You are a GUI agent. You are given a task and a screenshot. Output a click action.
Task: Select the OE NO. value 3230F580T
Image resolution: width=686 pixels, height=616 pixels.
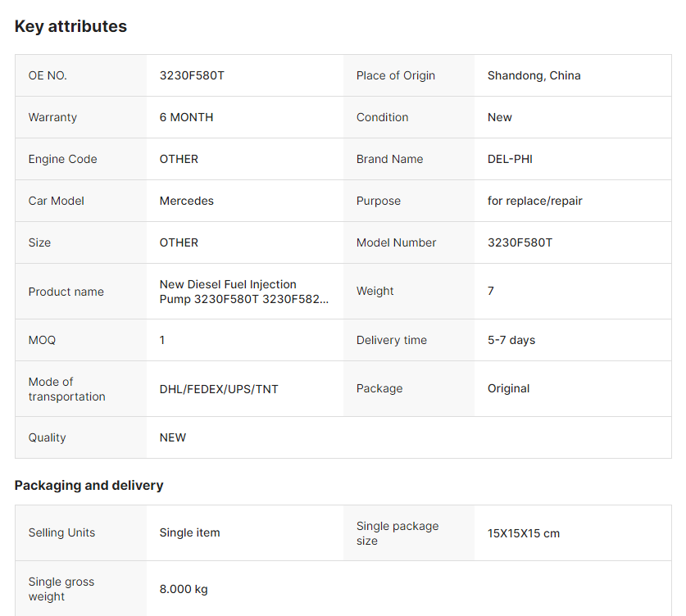[x=192, y=75]
